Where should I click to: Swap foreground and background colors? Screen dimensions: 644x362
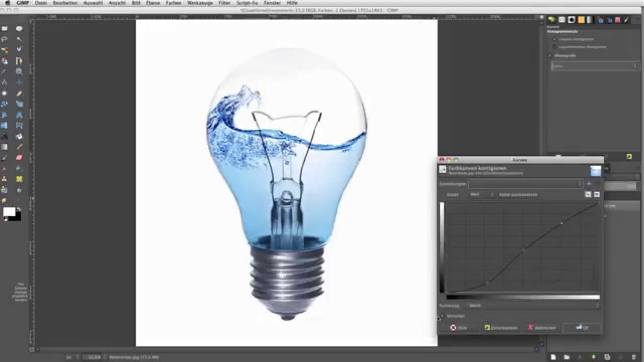coord(19,209)
